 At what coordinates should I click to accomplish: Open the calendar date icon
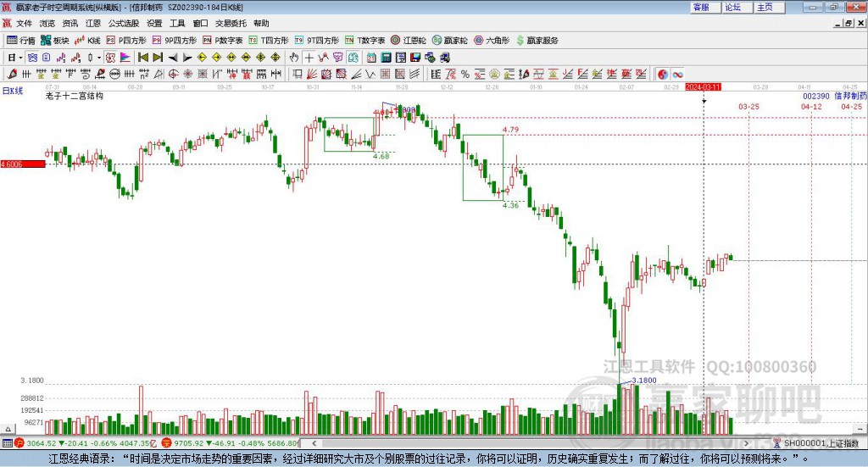point(371,58)
